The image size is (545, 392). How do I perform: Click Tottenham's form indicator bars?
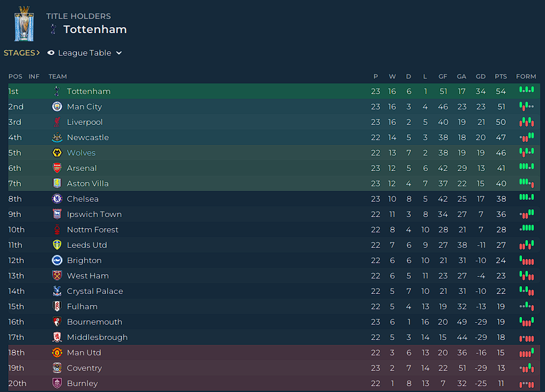(x=526, y=90)
